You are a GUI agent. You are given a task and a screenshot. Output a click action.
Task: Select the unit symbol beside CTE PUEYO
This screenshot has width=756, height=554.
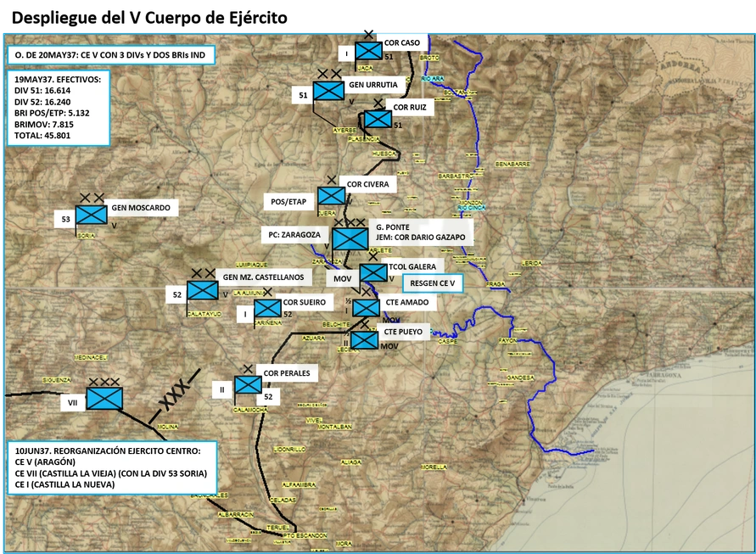pyautogui.click(x=365, y=340)
